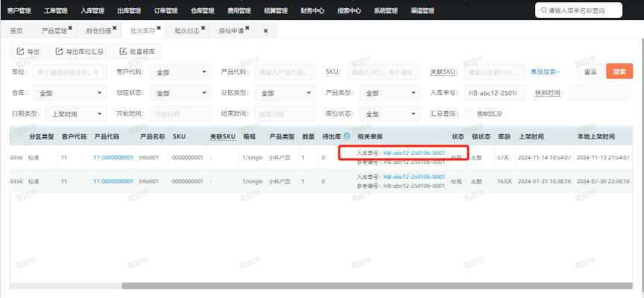Viewport: 644px width, 298px height.
Task: Open the 费用管理 menu
Action: point(239,10)
